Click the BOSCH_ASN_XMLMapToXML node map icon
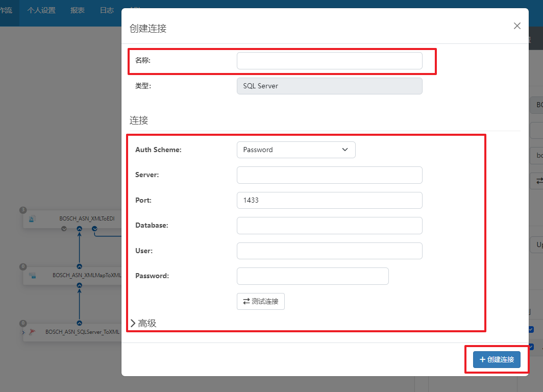 coord(32,275)
